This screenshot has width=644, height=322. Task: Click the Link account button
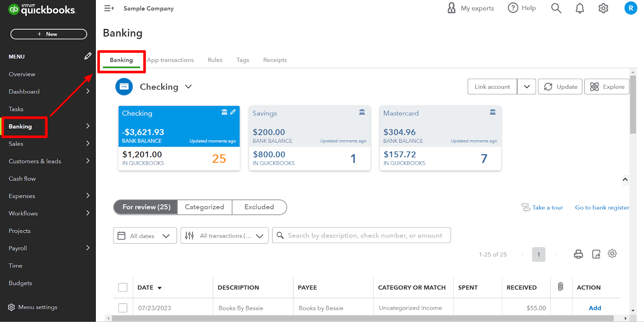tap(492, 87)
